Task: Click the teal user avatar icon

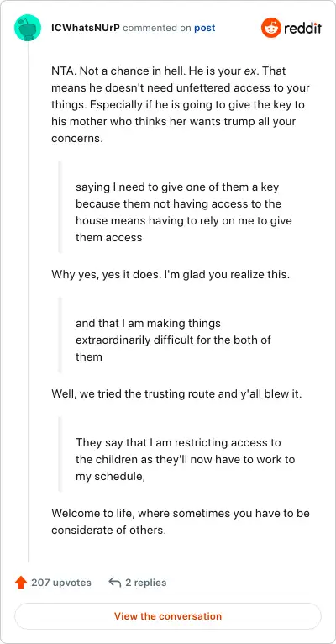Action: pos(28,28)
